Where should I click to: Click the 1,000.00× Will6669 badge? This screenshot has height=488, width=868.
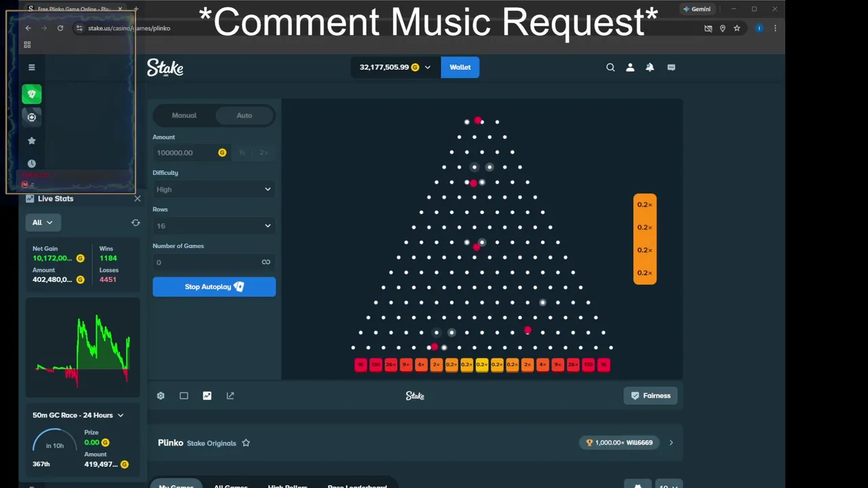pos(620,443)
